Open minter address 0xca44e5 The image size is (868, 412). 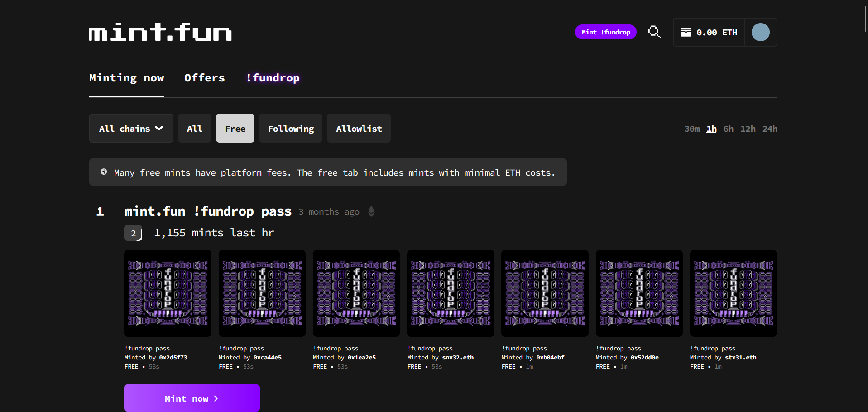tap(267, 358)
